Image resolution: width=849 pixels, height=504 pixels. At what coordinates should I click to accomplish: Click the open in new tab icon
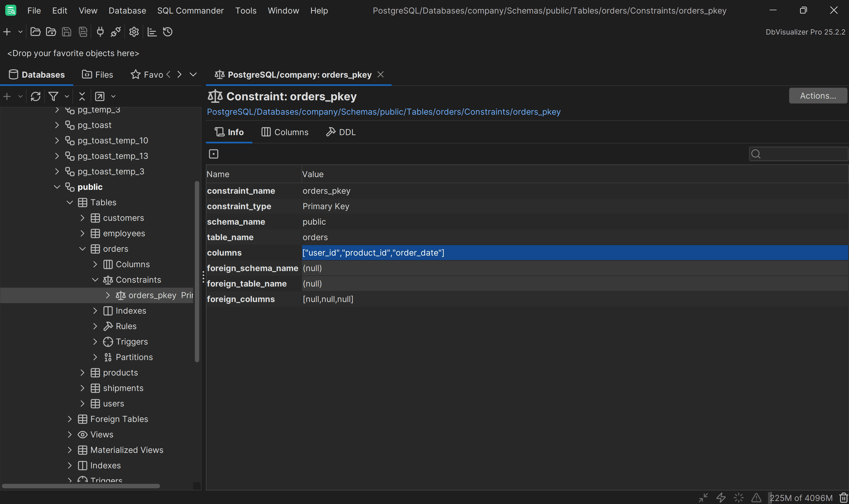99,96
